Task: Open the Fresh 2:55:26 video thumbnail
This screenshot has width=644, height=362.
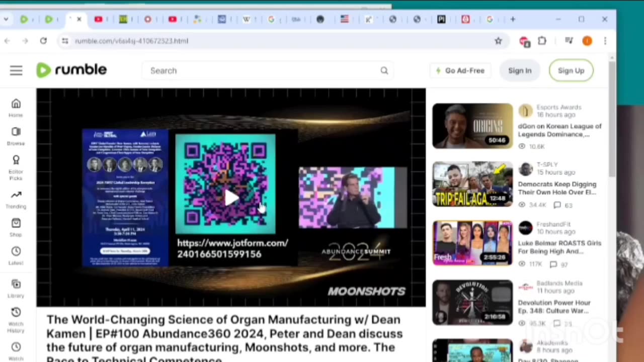Action: [x=472, y=243]
